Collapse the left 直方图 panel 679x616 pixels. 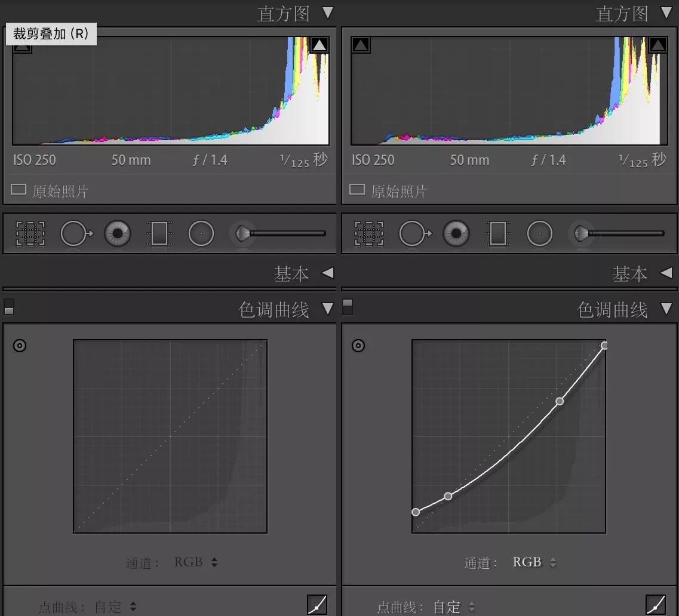pos(328,13)
